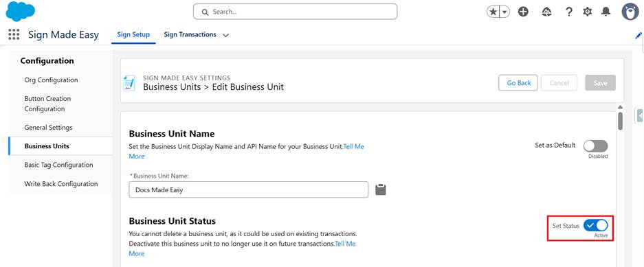Click the Trailhead guidance icon

546,12
